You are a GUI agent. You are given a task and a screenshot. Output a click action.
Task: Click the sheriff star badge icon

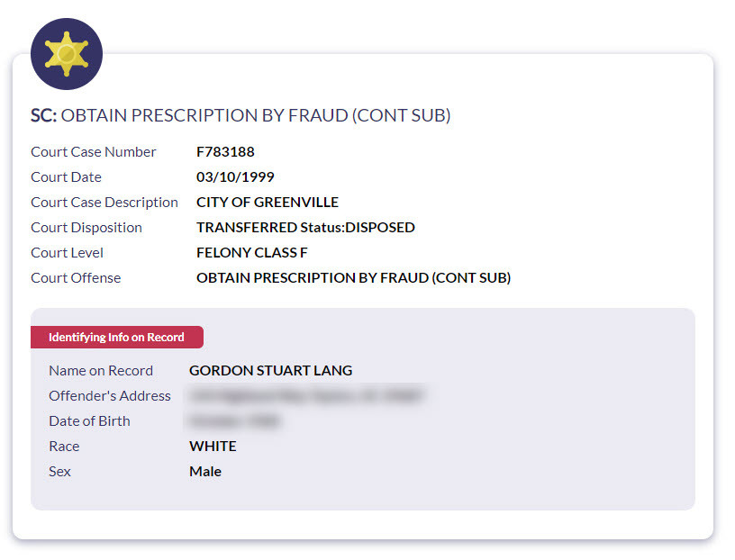coord(67,54)
